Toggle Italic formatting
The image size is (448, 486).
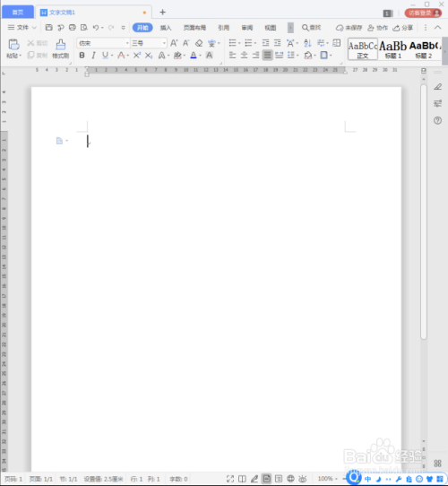click(93, 56)
